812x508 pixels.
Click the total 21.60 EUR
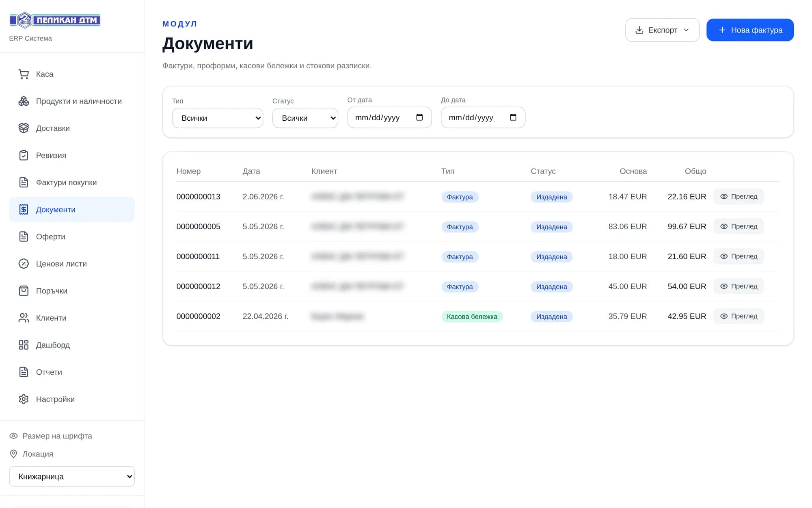click(x=687, y=256)
